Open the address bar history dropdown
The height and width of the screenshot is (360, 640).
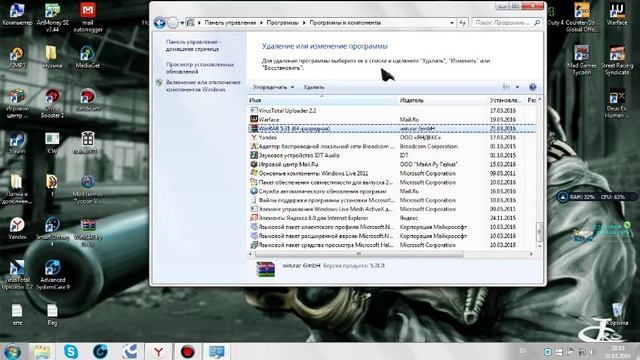click(451, 23)
